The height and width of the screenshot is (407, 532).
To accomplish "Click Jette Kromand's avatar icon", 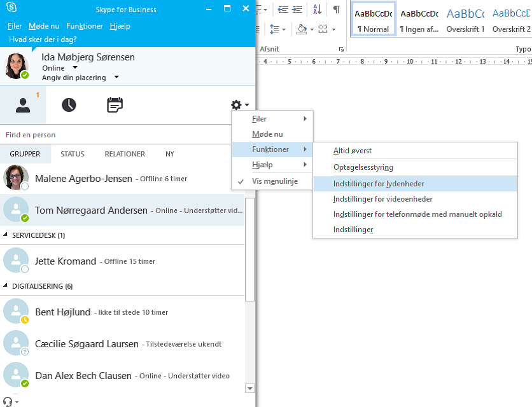I will click(x=16, y=261).
